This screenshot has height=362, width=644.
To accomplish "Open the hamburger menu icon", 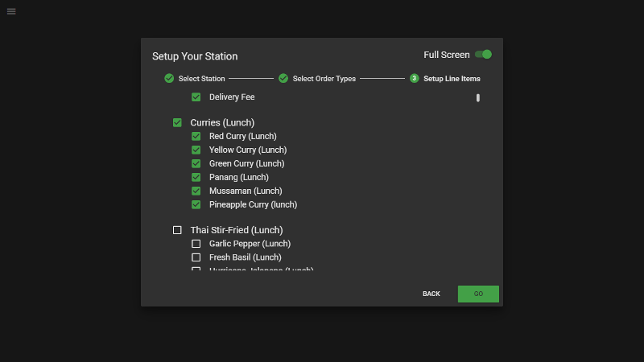I will tap(11, 11).
